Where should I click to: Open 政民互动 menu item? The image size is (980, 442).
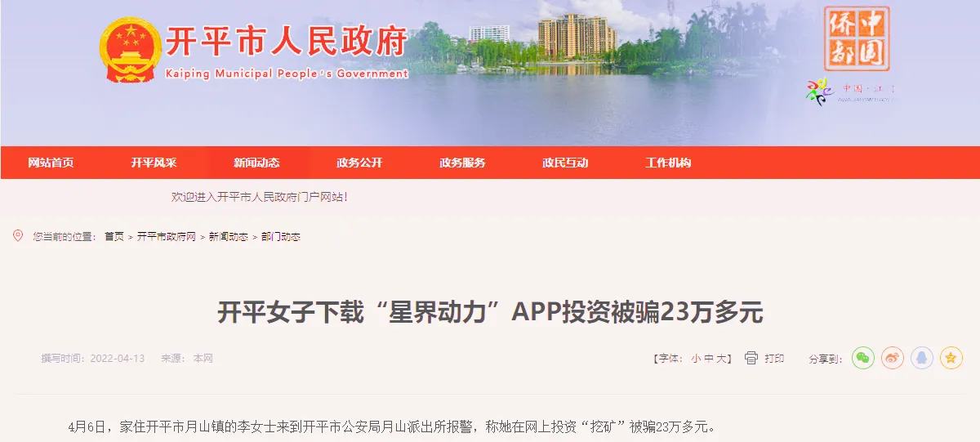[565, 163]
